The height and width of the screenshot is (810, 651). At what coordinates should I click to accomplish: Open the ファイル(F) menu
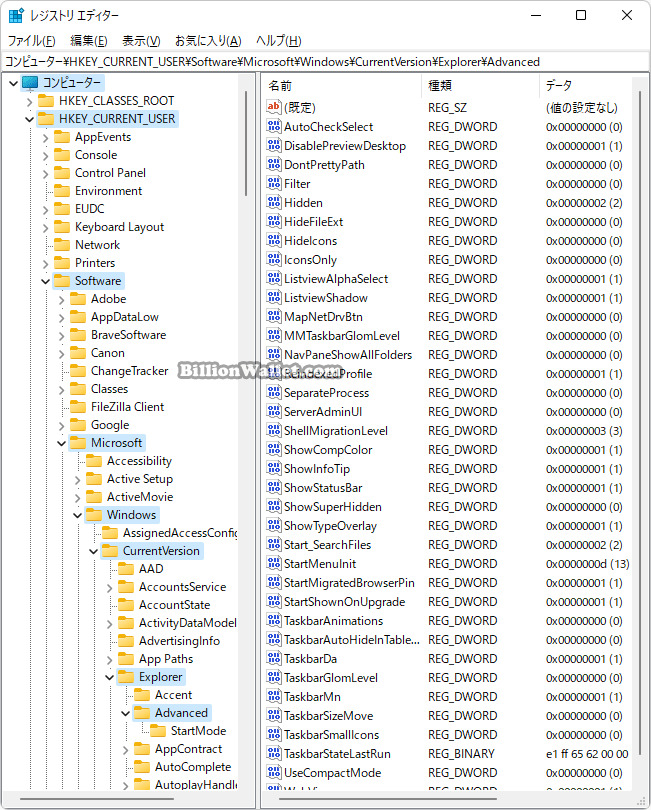[31, 40]
